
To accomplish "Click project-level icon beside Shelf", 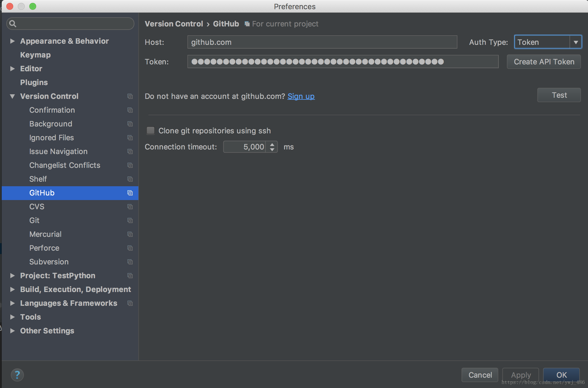I will (130, 179).
